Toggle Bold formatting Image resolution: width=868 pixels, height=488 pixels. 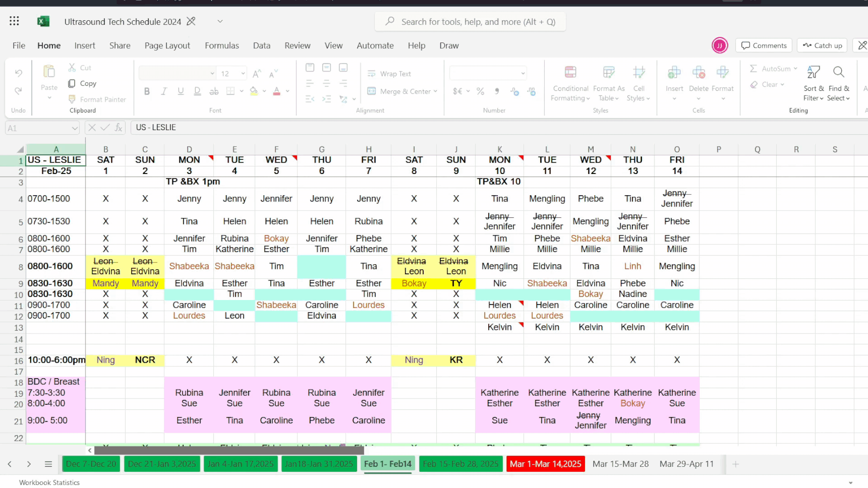[x=147, y=91]
